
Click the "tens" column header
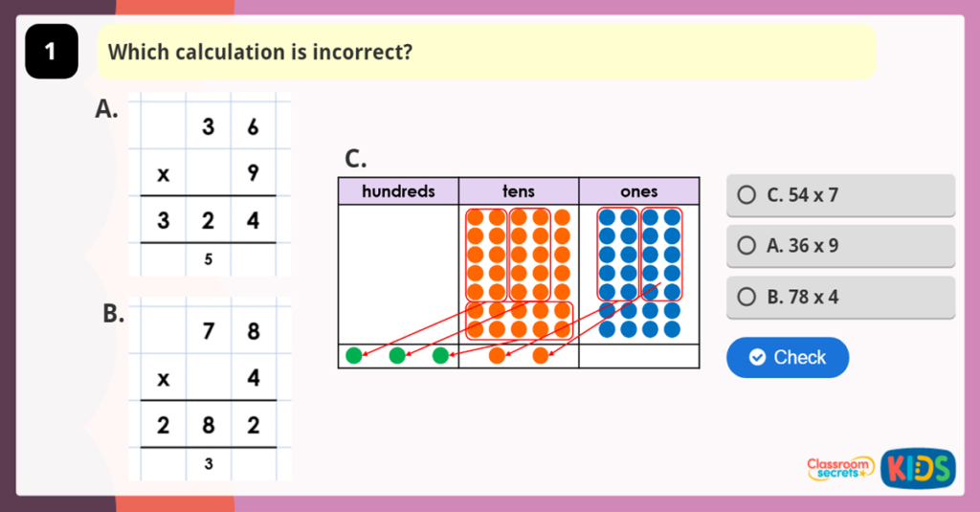(x=519, y=191)
